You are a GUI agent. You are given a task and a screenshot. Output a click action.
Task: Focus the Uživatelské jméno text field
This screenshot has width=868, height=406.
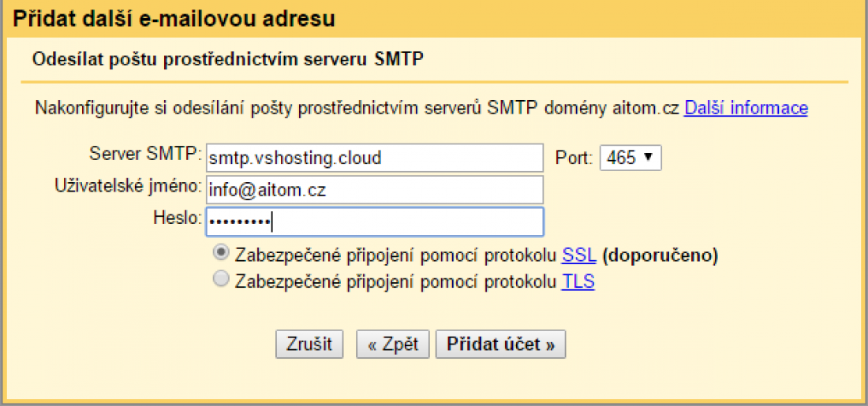click(374, 189)
